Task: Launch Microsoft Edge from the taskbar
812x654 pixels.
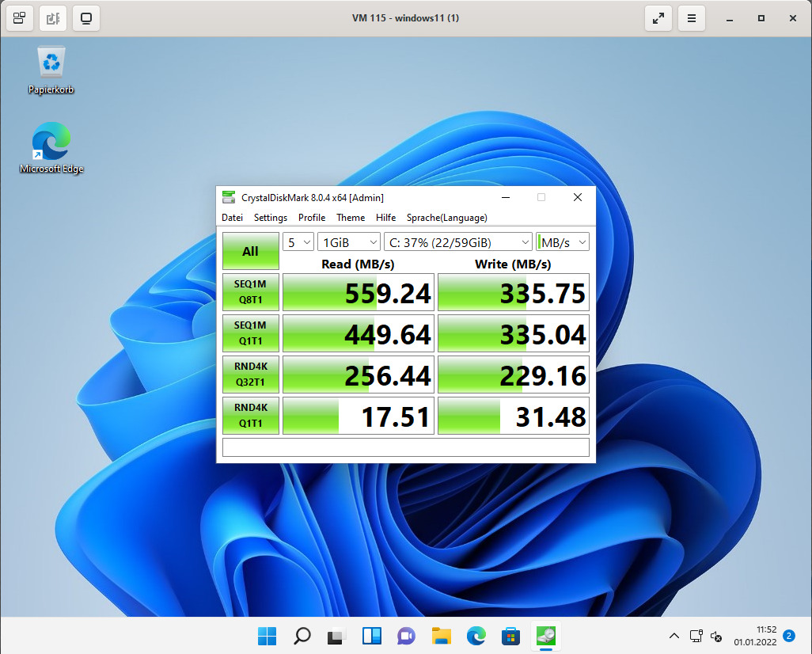Action: pos(476,636)
